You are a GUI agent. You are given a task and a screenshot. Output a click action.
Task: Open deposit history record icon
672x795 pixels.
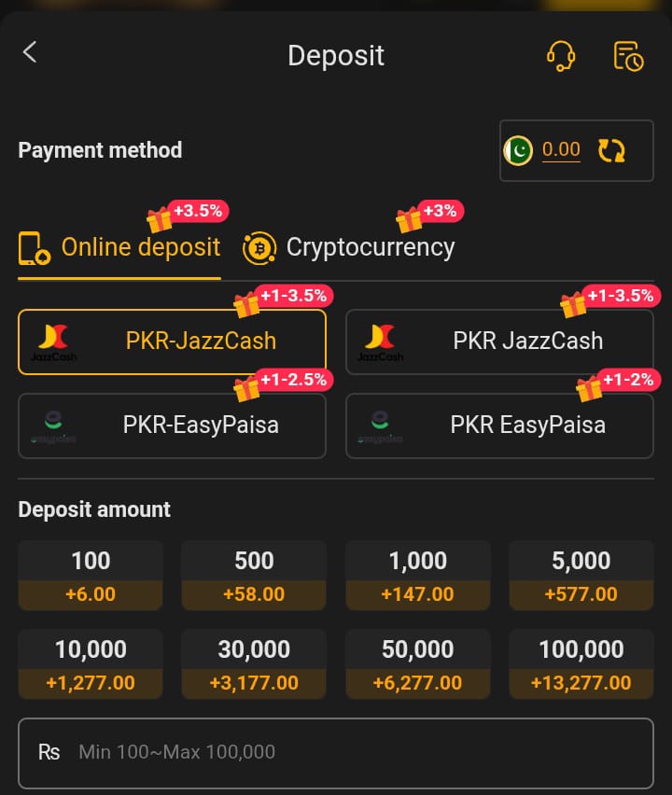pyautogui.click(x=628, y=56)
